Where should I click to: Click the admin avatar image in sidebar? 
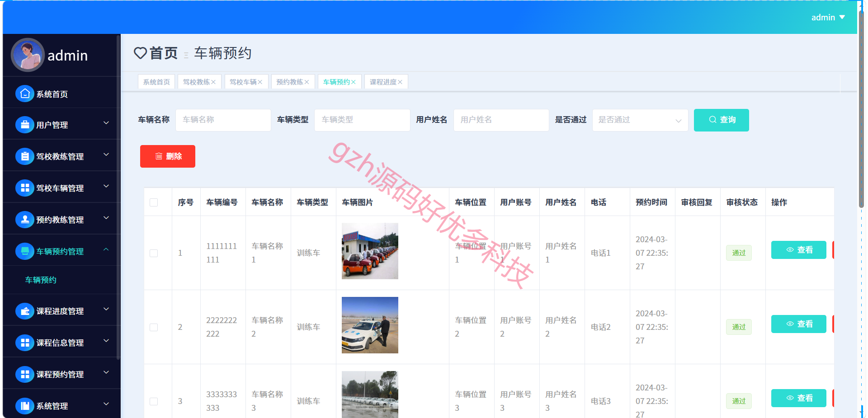(28, 55)
